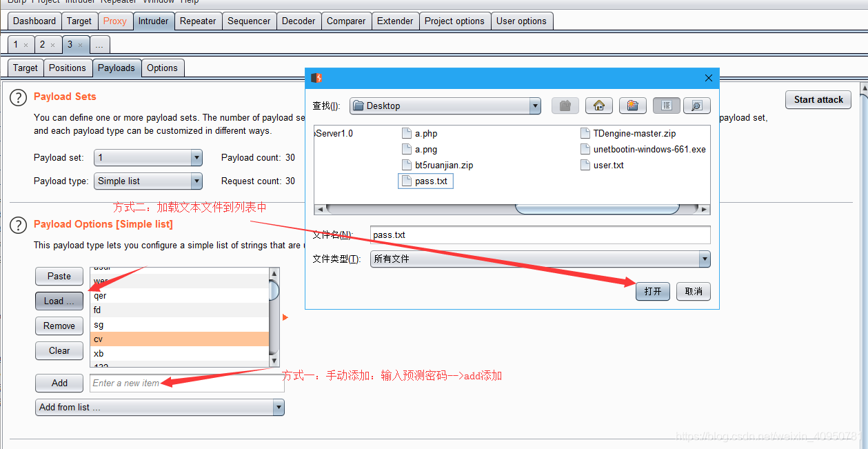Click the unetbootin-windows-661.exe file icon
868x449 pixels.
coord(586,149)
